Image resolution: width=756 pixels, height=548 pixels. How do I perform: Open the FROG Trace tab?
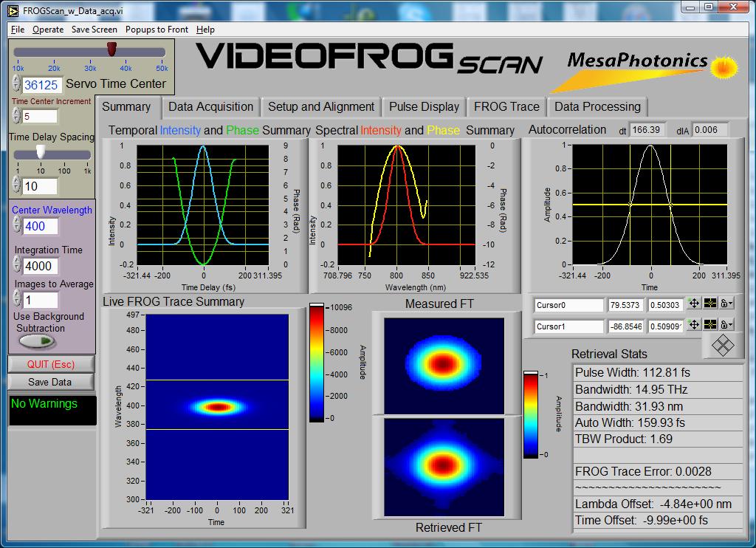tap(506, 107)
